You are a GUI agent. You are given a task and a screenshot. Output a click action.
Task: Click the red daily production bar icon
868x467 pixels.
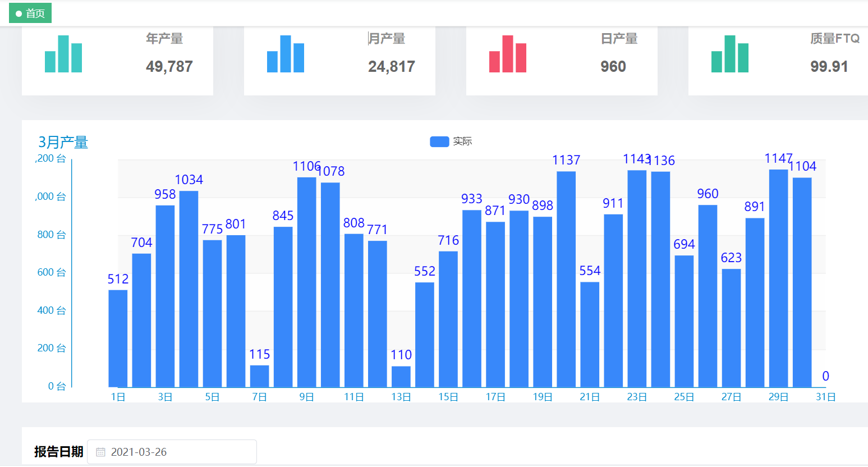click(508, 54)
